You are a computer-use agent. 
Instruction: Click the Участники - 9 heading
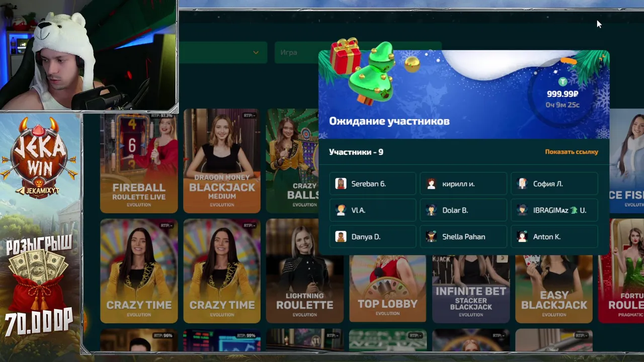(356, 152)
